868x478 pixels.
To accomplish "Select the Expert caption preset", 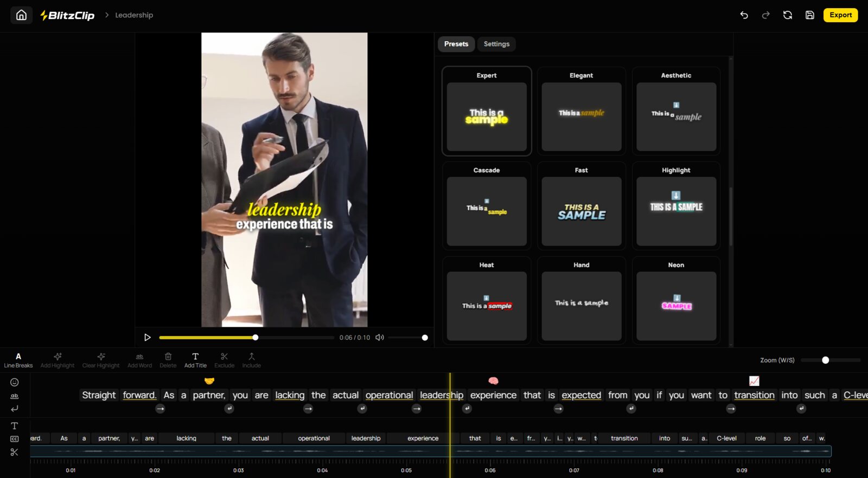I will [x=487, y=111].
